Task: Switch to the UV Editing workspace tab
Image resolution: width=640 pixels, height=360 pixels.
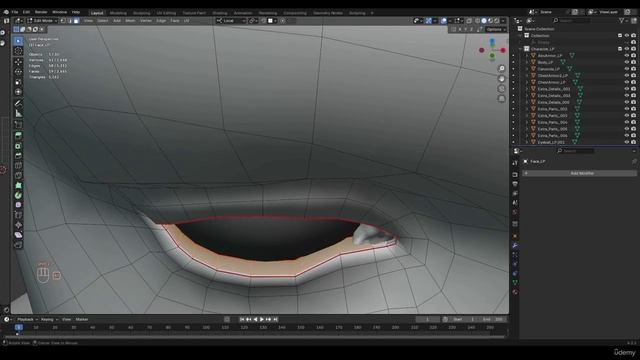Action: coord(166,13)
